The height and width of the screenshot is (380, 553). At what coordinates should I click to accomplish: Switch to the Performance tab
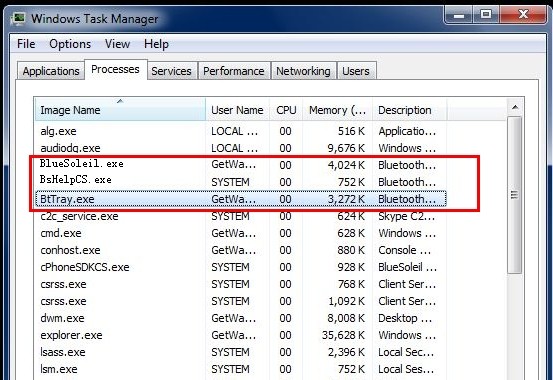click(234, 71)
